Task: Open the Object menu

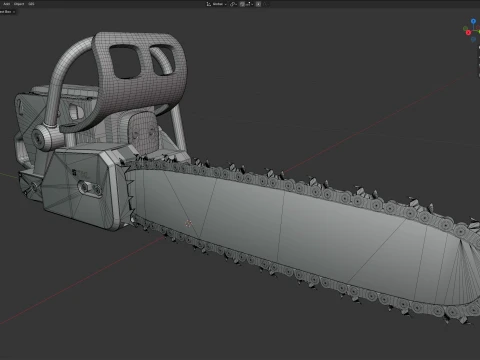Action: coord(19,4)
